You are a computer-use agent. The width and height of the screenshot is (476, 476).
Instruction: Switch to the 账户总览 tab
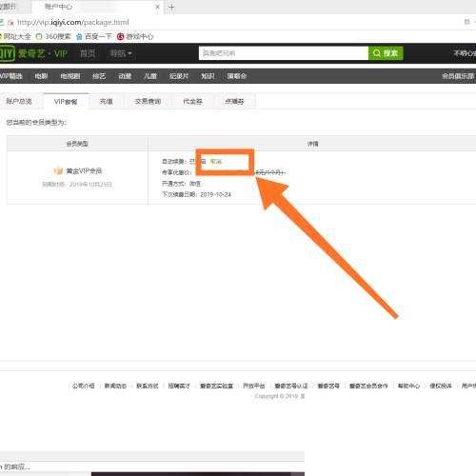pos(19,102)
